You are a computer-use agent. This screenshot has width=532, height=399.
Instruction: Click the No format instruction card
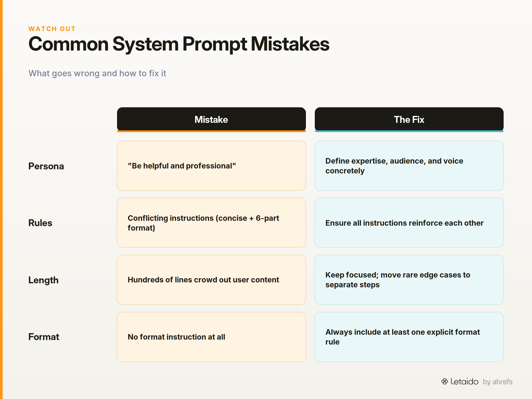coord(211,337)
